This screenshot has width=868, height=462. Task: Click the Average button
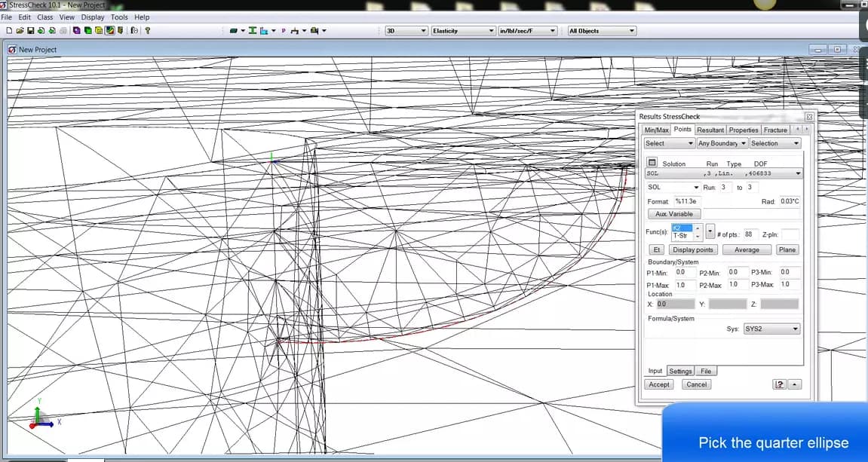747,249
